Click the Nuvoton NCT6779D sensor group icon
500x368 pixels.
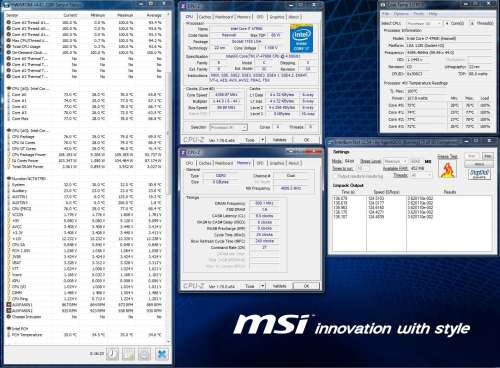(9, 179)
